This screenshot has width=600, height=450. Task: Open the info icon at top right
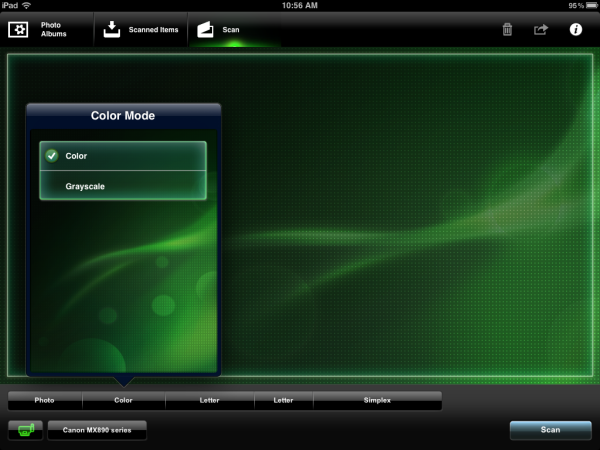pyautogui.click(x=576, y=30)
